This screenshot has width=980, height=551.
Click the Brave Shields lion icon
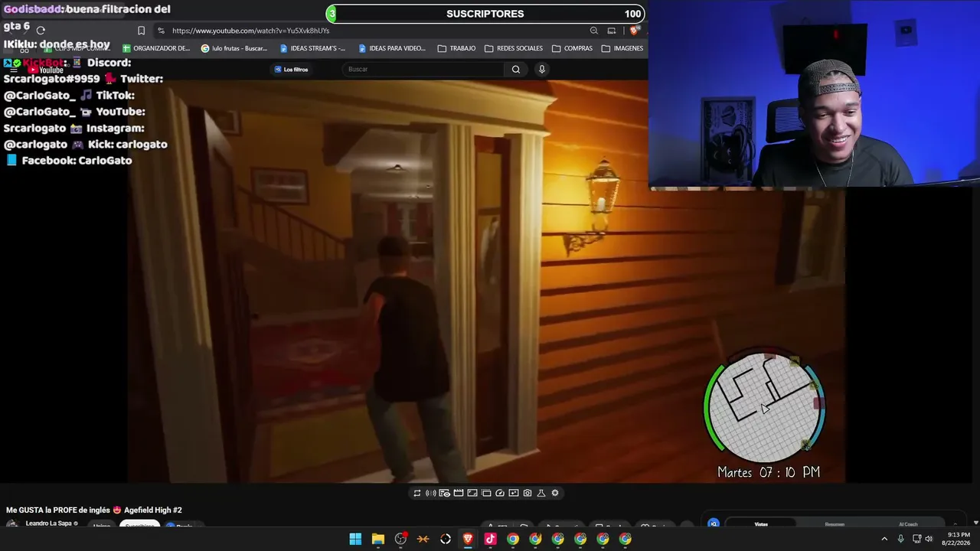click(633, 31)
